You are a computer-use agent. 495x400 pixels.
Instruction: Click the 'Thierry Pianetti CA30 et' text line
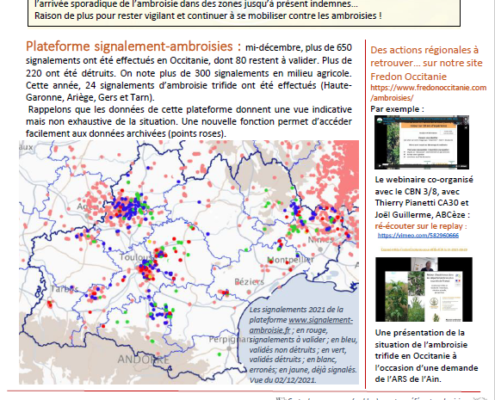[422, 203]
